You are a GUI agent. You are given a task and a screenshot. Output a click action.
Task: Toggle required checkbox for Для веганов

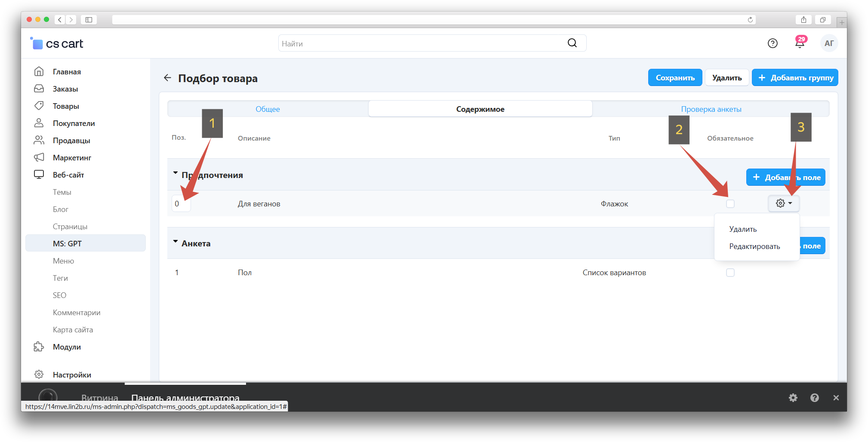[x=730, y=204]
